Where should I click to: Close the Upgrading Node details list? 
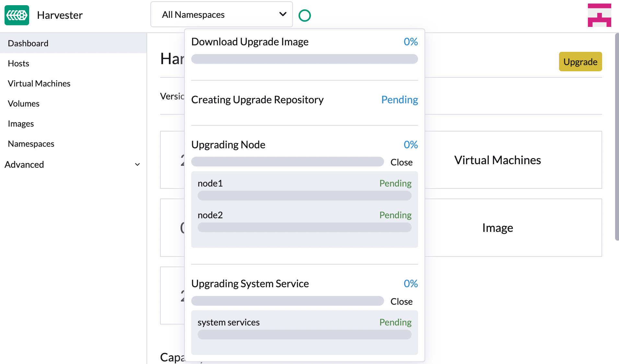coord(402,162)
